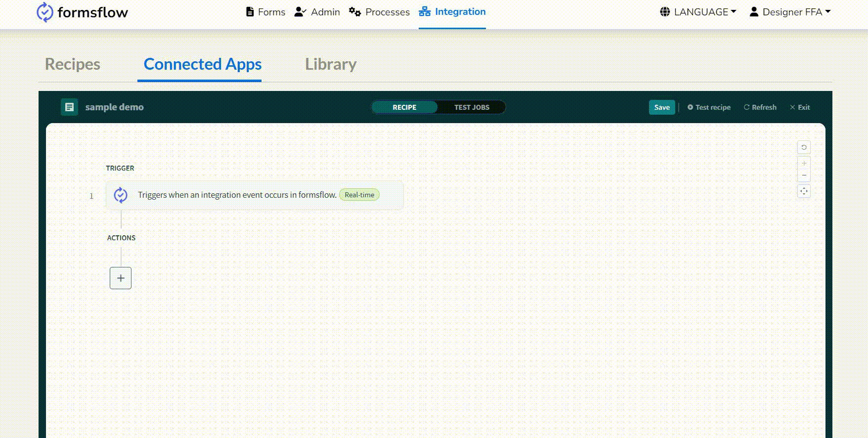Click the formsflow logo icon
Viewport: 868px width, 438px height.
[x=45, y=12]
